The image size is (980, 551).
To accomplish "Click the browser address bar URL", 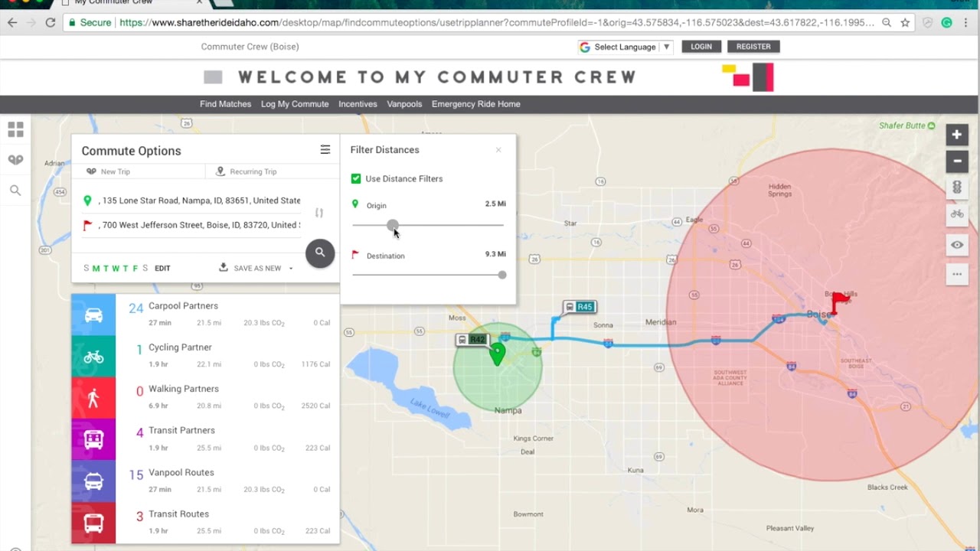I will point(496,22).
